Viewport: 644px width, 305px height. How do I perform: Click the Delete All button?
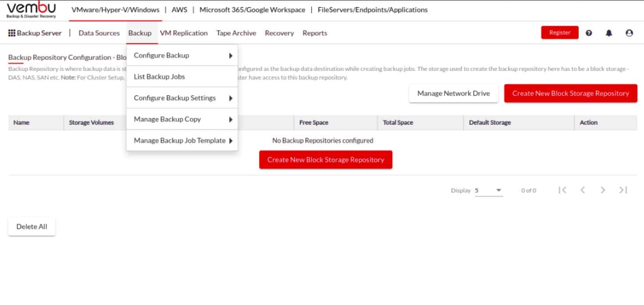(32, 226)
